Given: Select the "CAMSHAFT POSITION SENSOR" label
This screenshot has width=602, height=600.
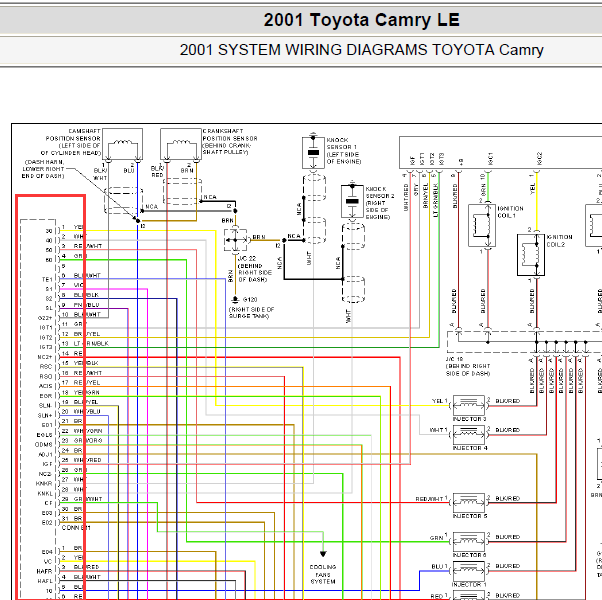Looking at the screenshot, I should click(71, 142).
